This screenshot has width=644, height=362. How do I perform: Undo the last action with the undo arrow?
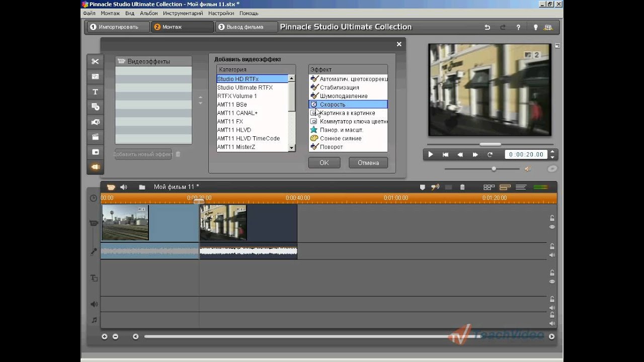[487, 27]
